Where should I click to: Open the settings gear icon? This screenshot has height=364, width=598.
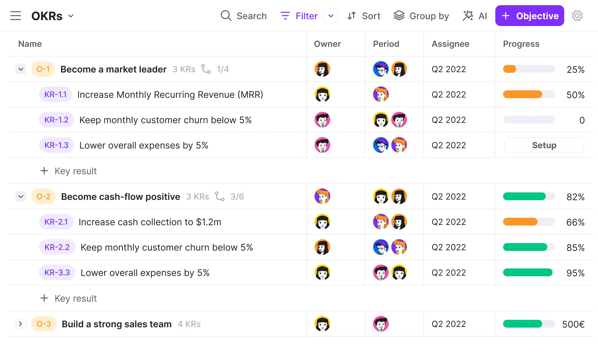pyautogui.click(x=577, y=16)
